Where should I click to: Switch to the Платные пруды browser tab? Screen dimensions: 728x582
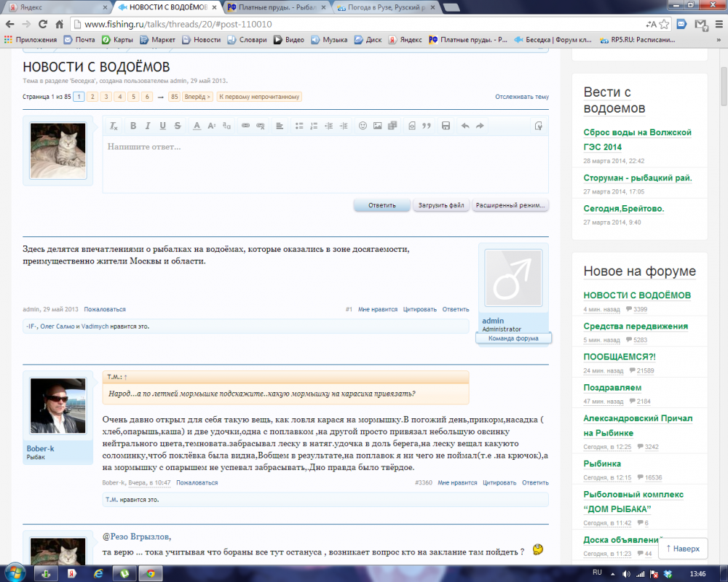pyautogui.click(x=275, y=7)
